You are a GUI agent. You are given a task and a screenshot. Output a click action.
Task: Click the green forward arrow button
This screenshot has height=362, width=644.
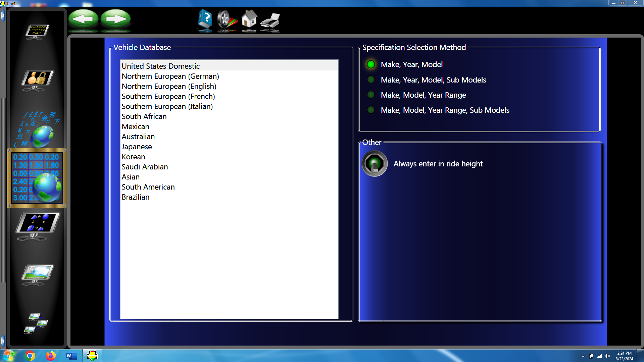tap(115, 19)
